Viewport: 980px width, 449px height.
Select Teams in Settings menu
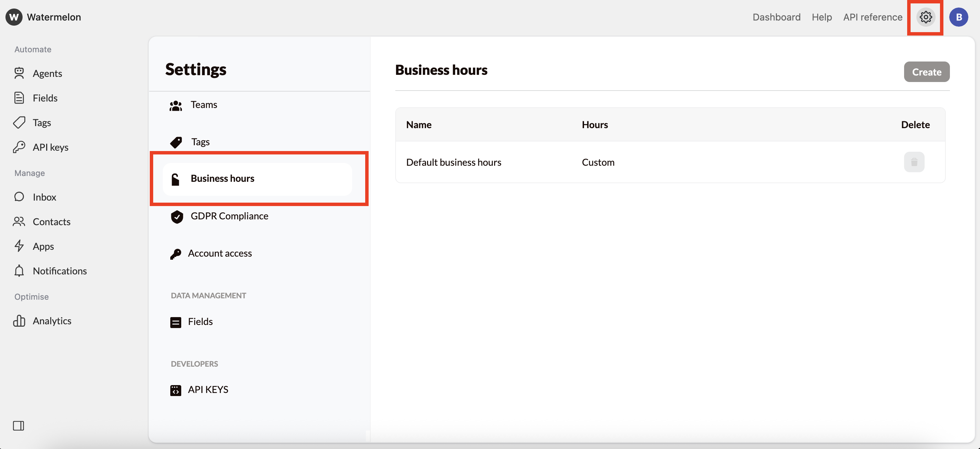coord(203,105)
